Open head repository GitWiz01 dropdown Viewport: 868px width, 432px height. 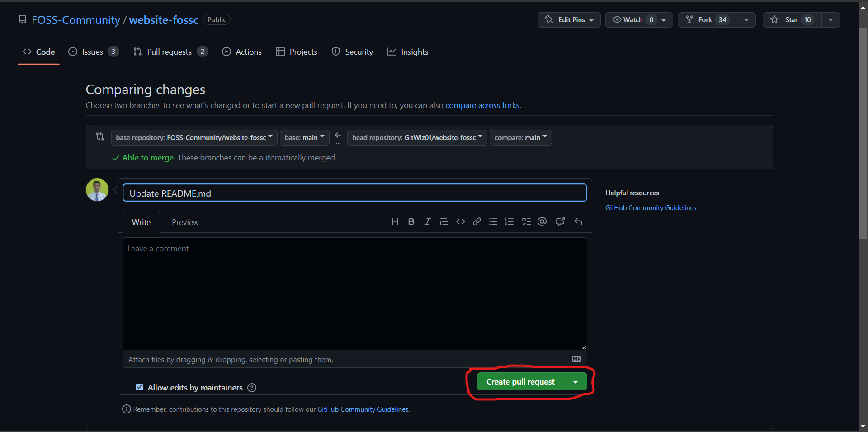pos(417,137)
